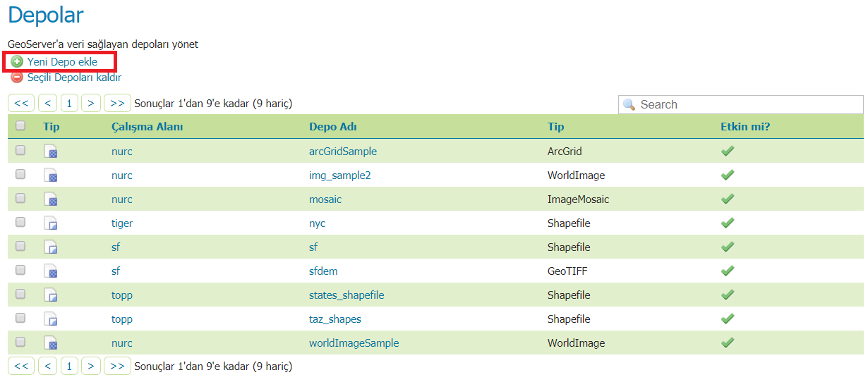Go to next page with top > button
This screenshot has height=382, width=868.
pyautogui.click(x=91, y=104)
